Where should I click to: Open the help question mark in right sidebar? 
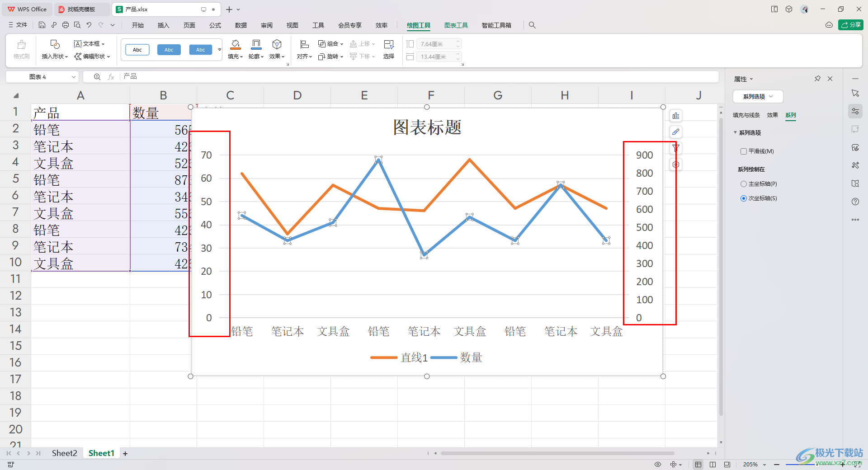855,202
